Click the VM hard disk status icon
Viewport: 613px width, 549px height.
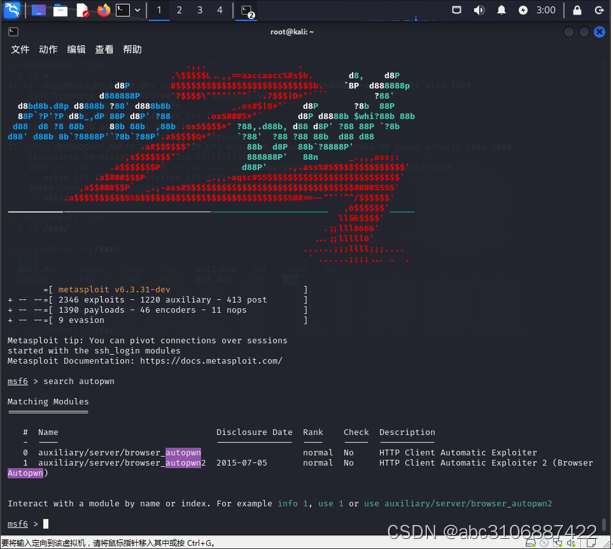(531, 543)
